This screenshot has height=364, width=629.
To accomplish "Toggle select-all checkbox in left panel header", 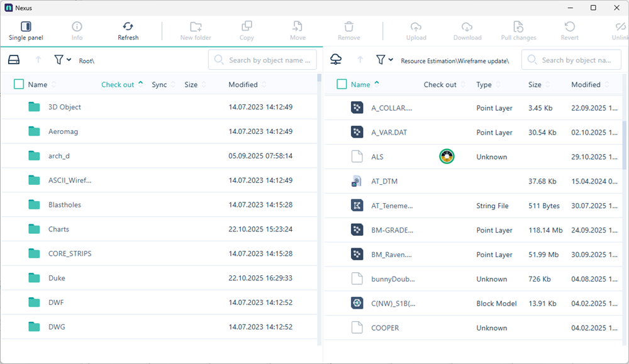I will click(x=19, y=84).
